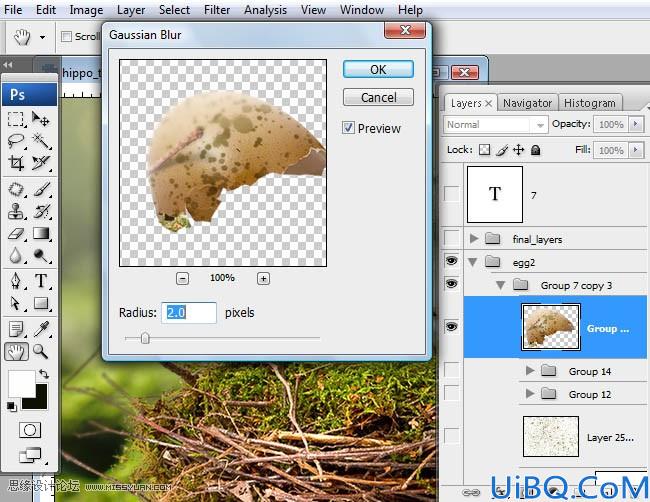Zoom in the blur preview
Screen dimensions: 650x502
tap(263, 278)
